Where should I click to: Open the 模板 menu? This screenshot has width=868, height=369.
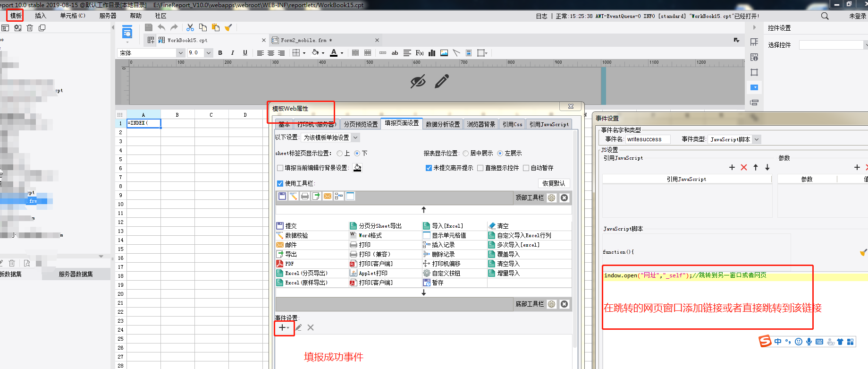(x=16, y=16)
